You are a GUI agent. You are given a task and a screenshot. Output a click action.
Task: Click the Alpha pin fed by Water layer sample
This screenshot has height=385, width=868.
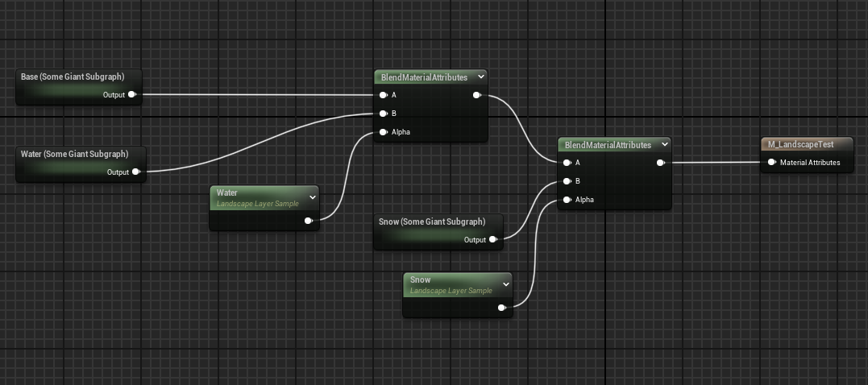coord(383,132)
